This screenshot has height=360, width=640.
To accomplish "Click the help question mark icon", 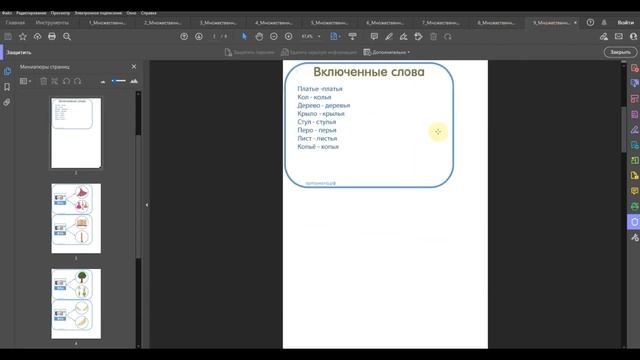I will [x=590, y=22].
